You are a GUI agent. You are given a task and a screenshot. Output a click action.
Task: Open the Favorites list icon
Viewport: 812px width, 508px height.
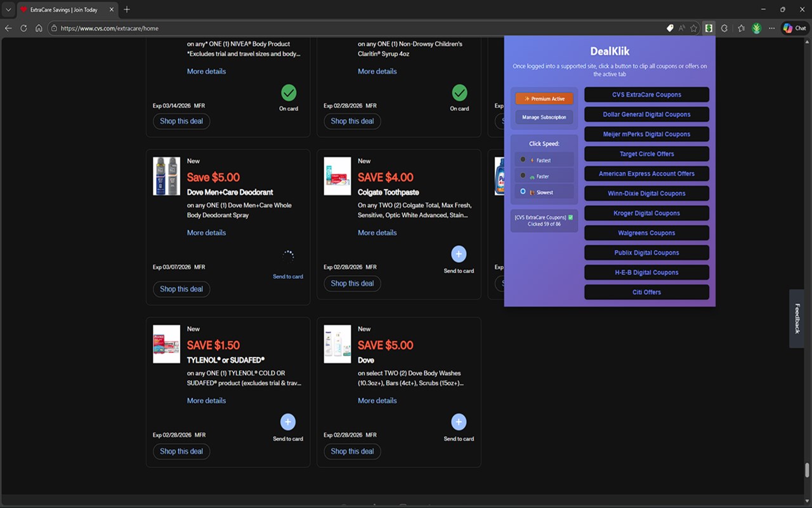[741, 28]
